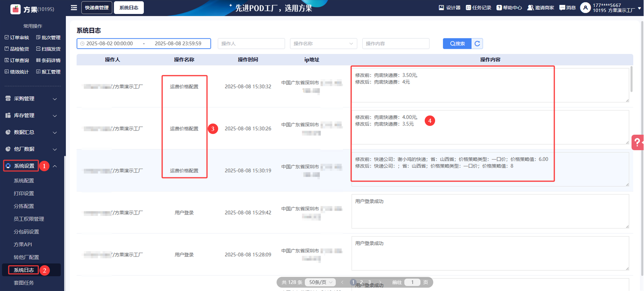Open 任务记录 task records icon
644x291 pixels.
(x=468, y=8)
